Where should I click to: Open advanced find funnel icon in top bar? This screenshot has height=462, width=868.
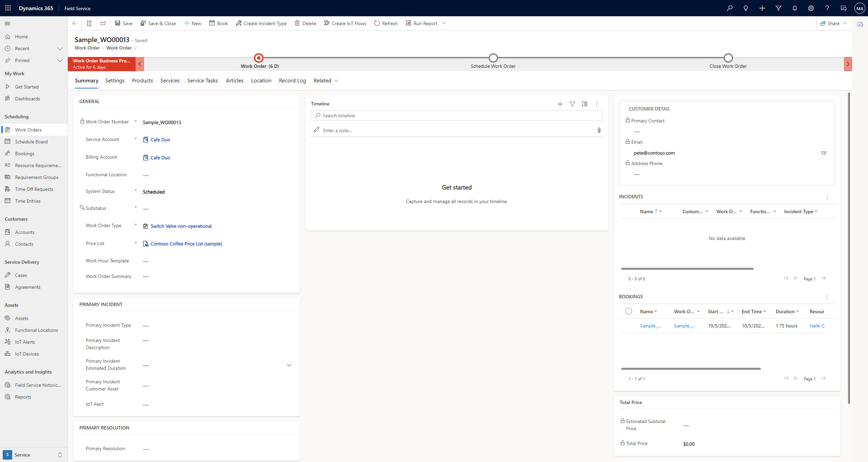pos(778,8)
